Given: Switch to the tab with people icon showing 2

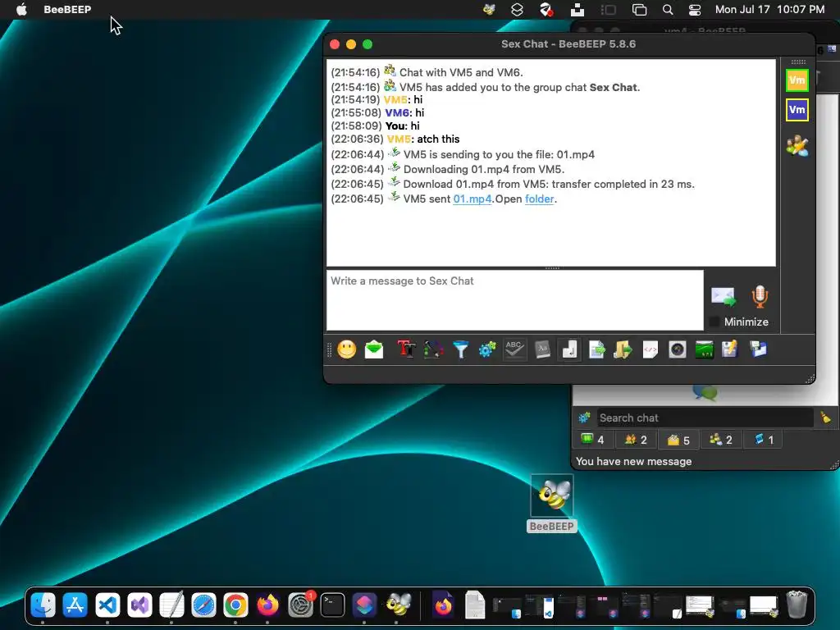Looking at the screenshot, I should click(721, 440).
